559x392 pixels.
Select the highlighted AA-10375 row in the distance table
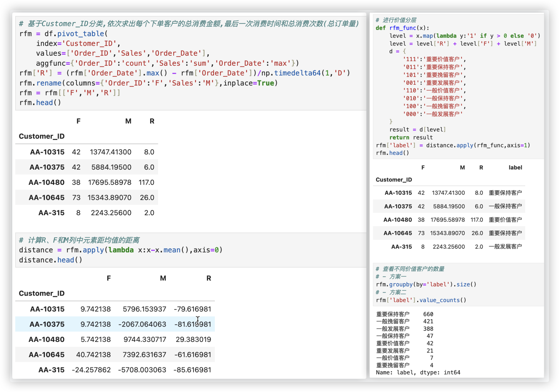click(x=47, y=324)
